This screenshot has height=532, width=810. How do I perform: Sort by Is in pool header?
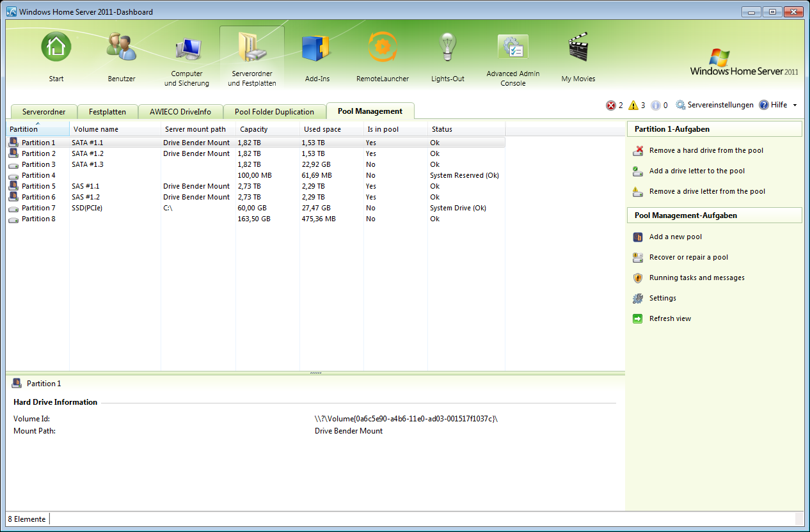pos(395,129)
